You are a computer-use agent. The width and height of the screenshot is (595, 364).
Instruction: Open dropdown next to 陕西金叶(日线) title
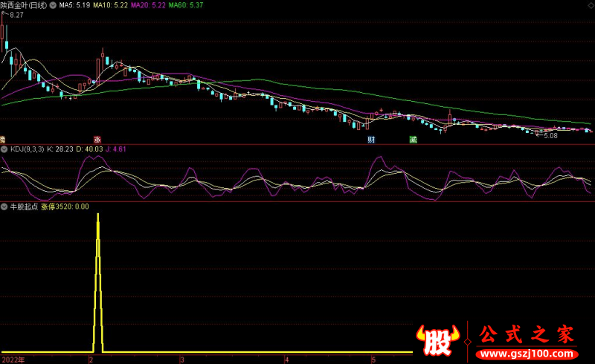(x=51, y=5)
